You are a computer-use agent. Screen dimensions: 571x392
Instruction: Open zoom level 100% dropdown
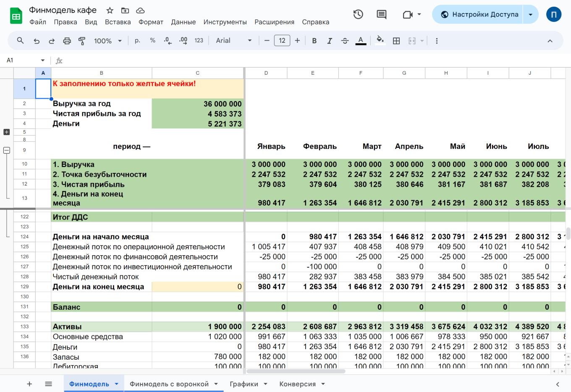pyautogui.click(x=108, y=41)
